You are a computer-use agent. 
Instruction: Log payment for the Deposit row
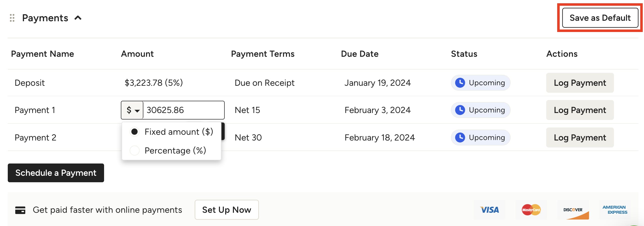(x=580, y=83)
